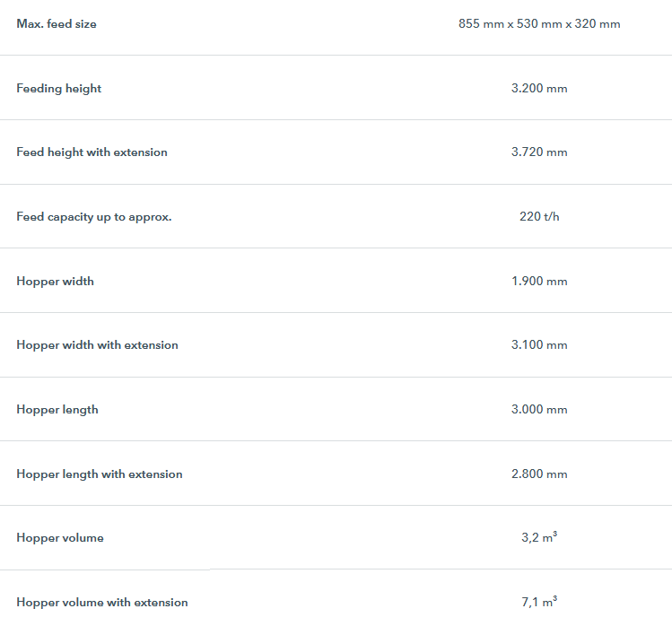Click the 3.200 mm feeding height value

tap(539, 89)
